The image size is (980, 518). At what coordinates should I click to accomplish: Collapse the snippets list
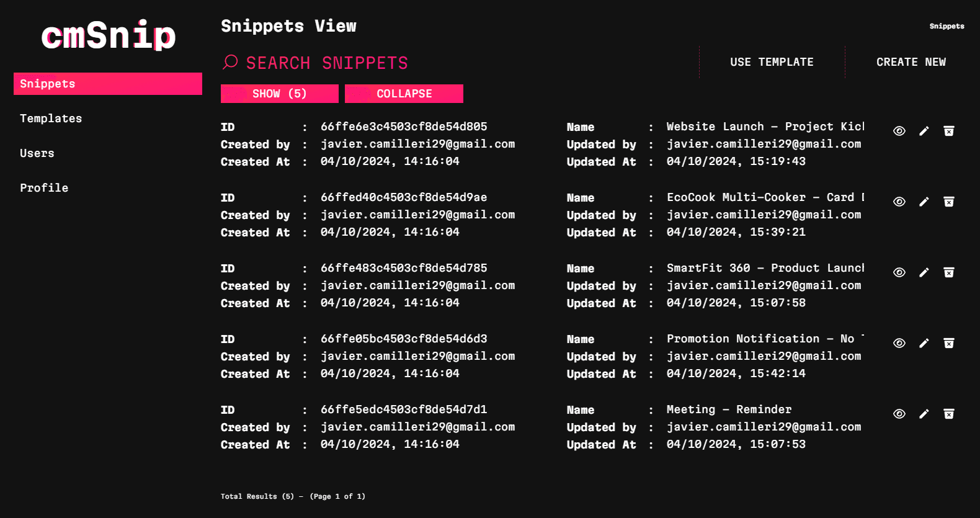[x=404, y=94]
